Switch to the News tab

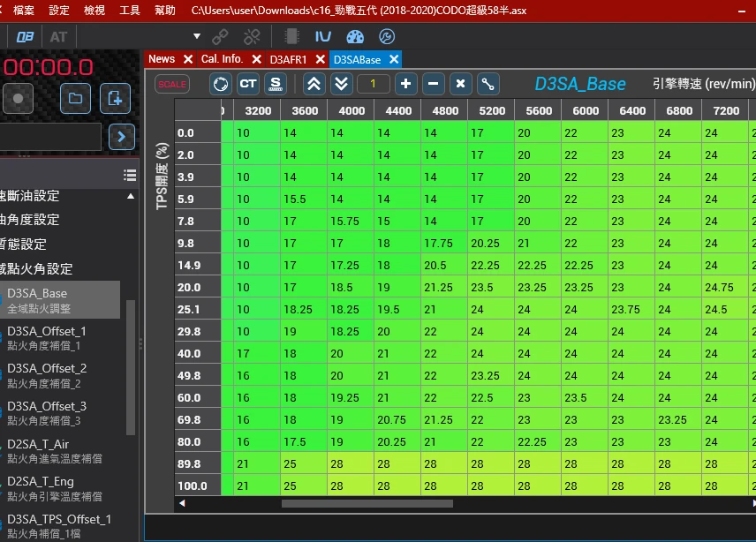coord(162,59)
